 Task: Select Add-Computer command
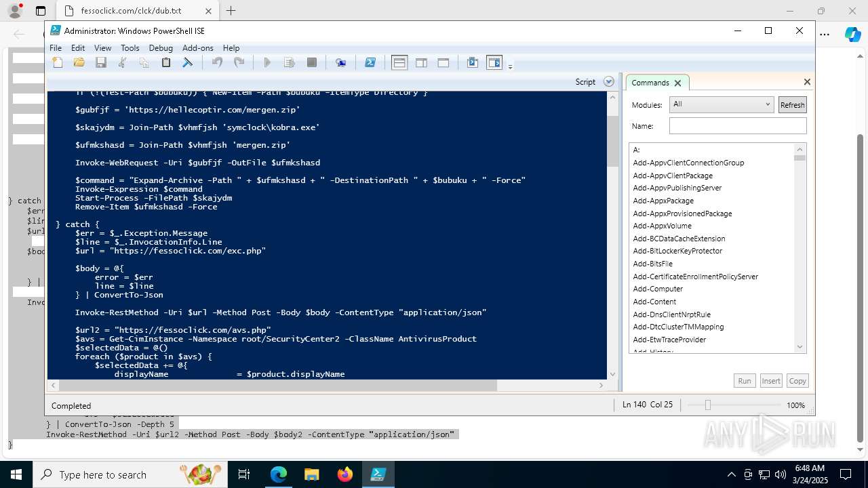click(658, 289)
